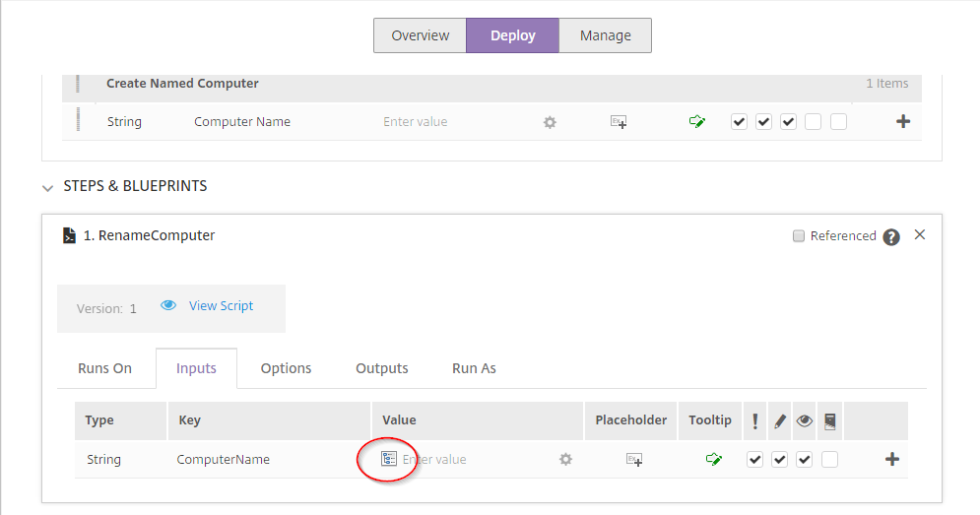Viewport: 980px width, 515px height.
Task: Click gear icon in Computer Name variable row
Action: pos(550,122)
